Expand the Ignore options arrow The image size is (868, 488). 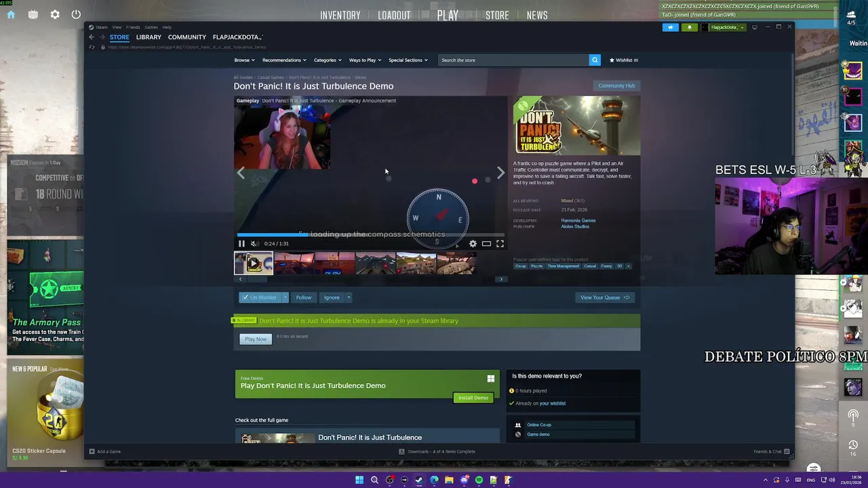coord(349,298)
